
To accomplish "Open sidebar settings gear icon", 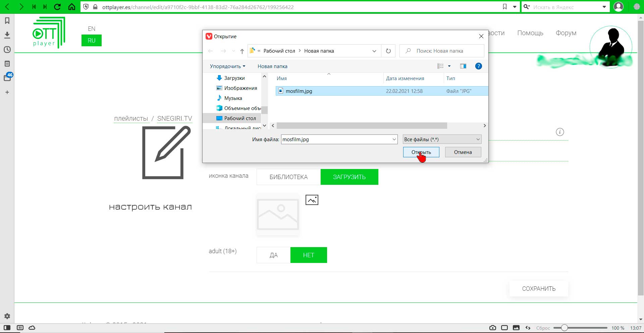I will click(7, 316).
